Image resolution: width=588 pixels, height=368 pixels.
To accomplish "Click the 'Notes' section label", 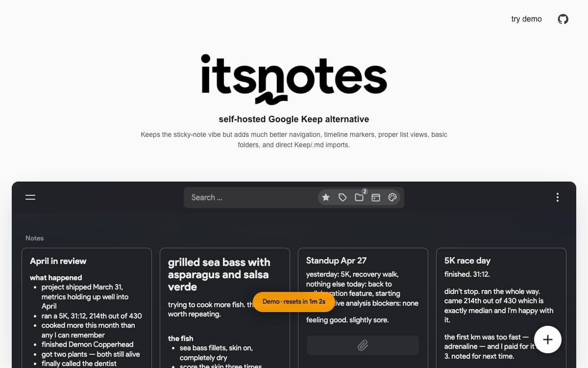I will click(x=34, y=238).
